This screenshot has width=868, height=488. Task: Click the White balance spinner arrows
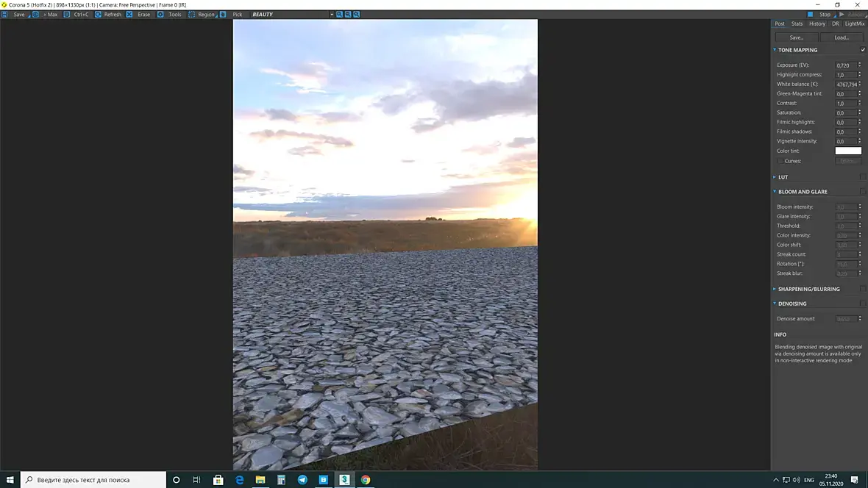tap(860, 84)
